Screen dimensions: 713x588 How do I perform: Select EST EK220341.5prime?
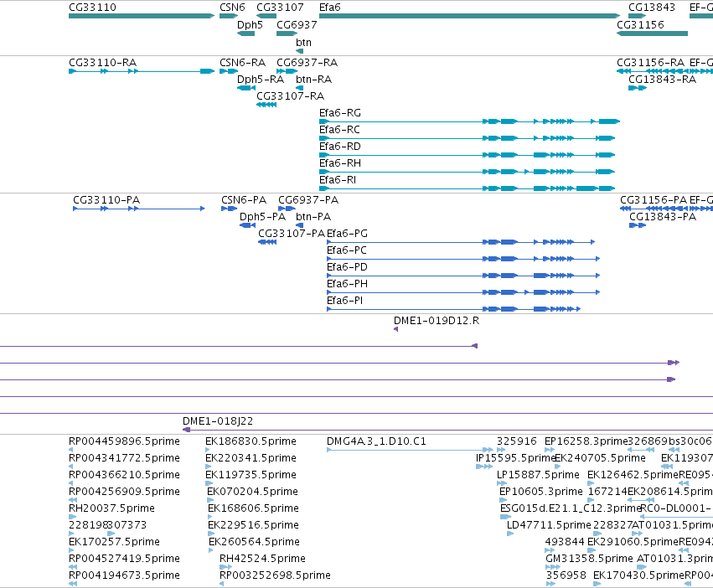tap(209, 467)
